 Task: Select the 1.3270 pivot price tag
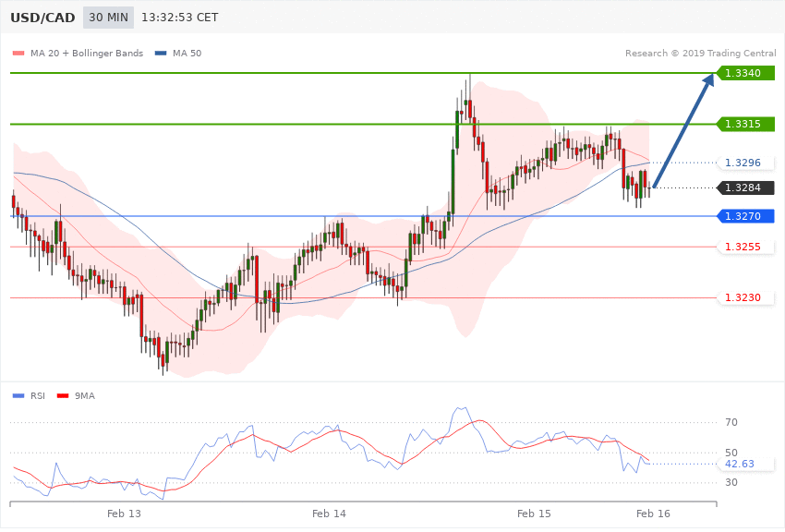pos(745,216)
